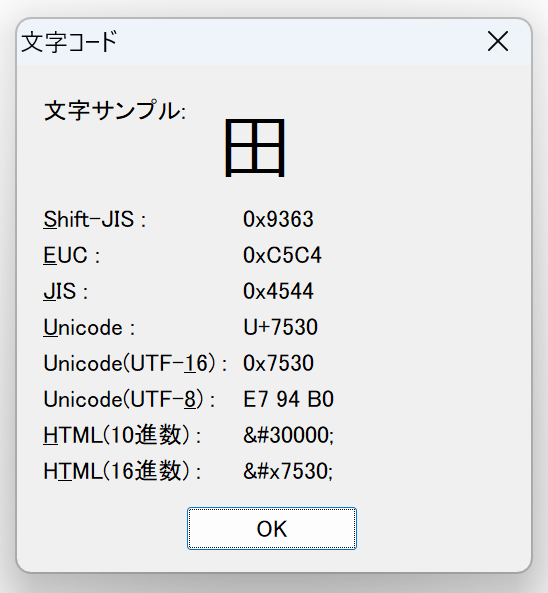The width and height of the screenshot is (548, 593).
Task: Click the OK button
Action: 272,528
